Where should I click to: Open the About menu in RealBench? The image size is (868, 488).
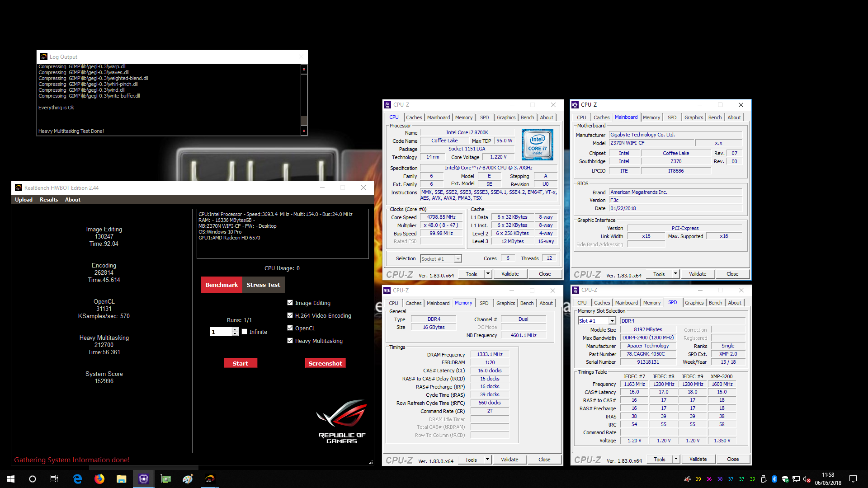[x=73, y=200]
